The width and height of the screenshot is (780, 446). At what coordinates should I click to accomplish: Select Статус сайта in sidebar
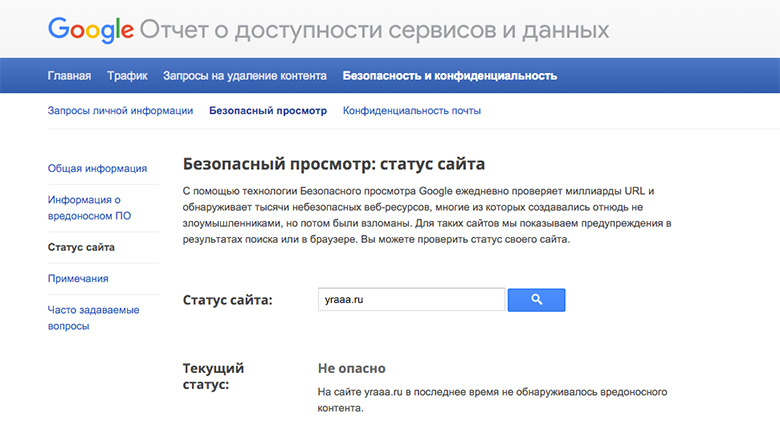click(81, 247)
